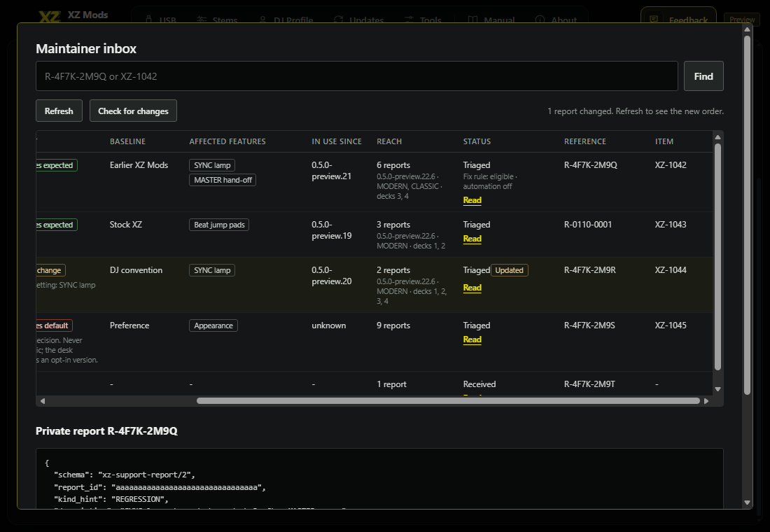Click the 0.5.0-preview.19 in-use-since value
The width and height of the screenshot is (770, 532).
coord(332,230)
